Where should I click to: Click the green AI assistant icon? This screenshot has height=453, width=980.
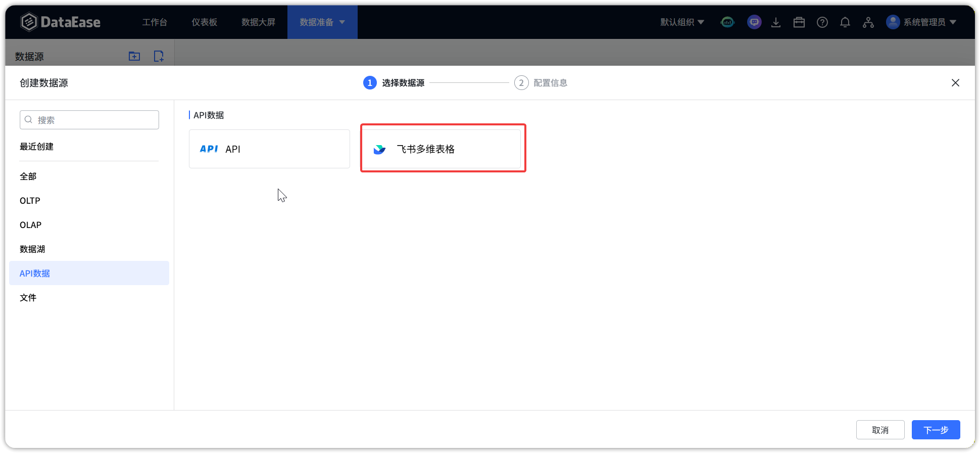(727, 22)
